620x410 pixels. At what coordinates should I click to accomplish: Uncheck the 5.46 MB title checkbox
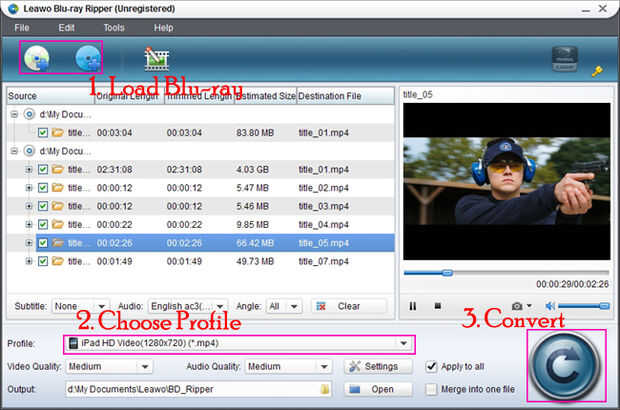(x=43, y=206)
